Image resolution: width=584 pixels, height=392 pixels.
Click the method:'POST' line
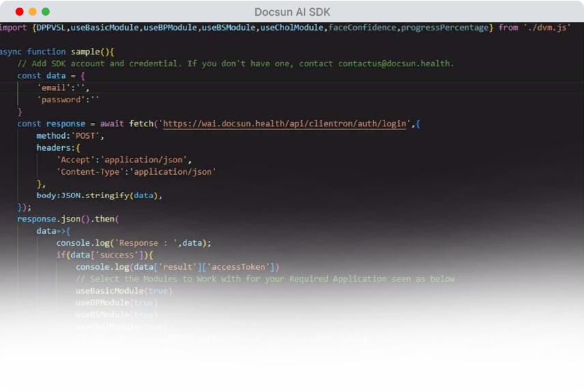coord(70,136)
